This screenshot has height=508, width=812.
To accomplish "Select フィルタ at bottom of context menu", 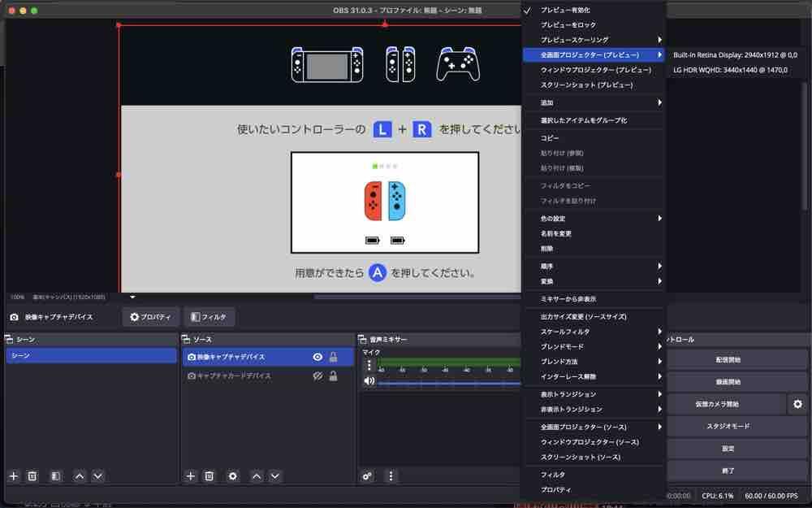I will 594,475.
